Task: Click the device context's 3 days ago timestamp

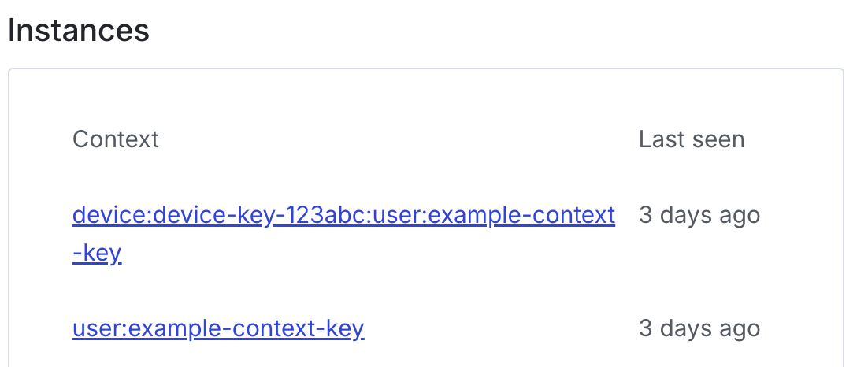Action: [699, 215]
